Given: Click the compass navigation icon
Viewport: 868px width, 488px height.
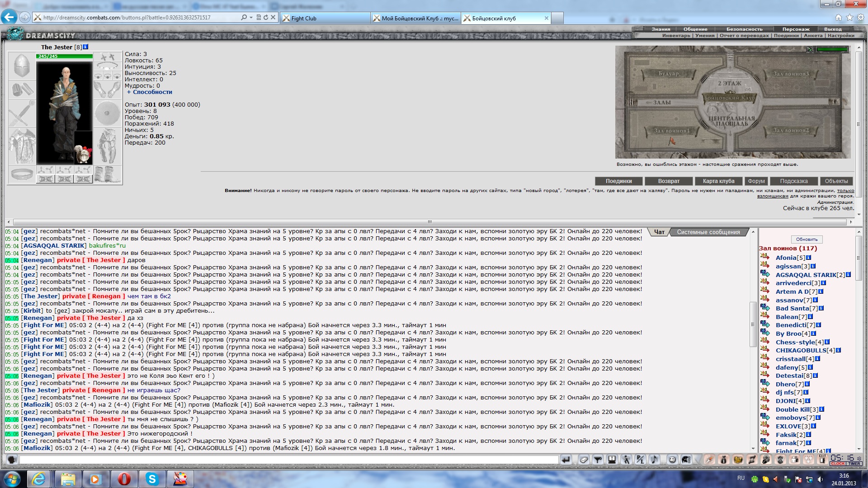Looking at the screenshot, I should click(x=709, y=460).
